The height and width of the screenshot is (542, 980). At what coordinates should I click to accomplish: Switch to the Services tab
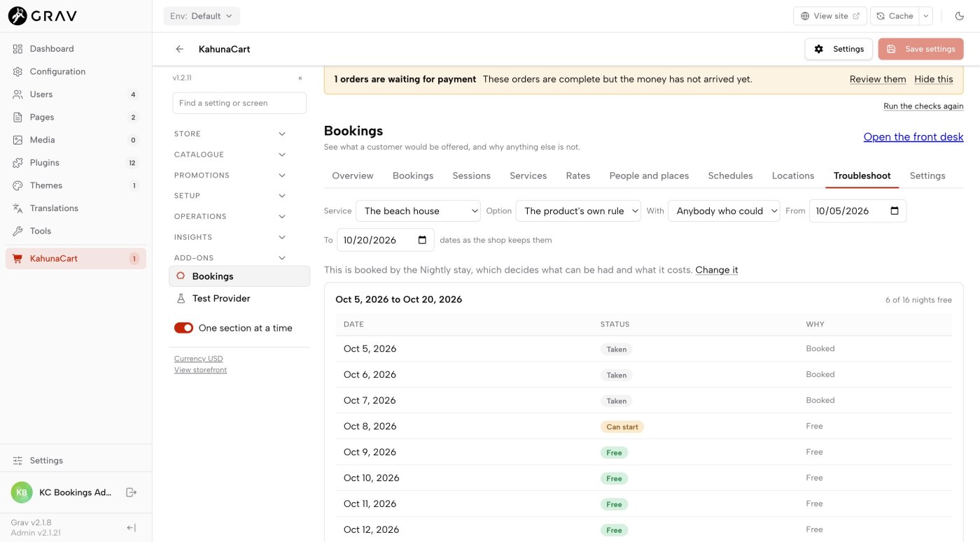tap(528, 176)
